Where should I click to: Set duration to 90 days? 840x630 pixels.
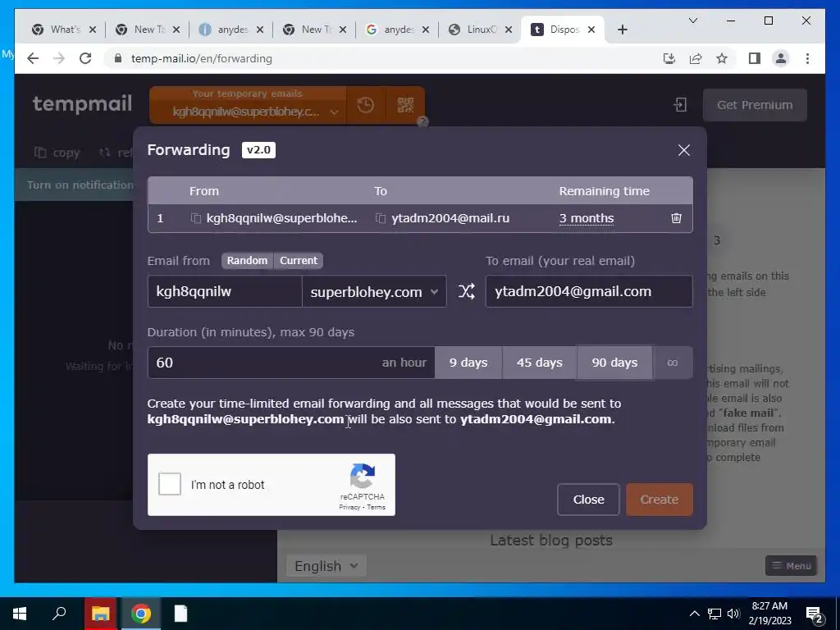pyautogui.click(x=614, y=363)
